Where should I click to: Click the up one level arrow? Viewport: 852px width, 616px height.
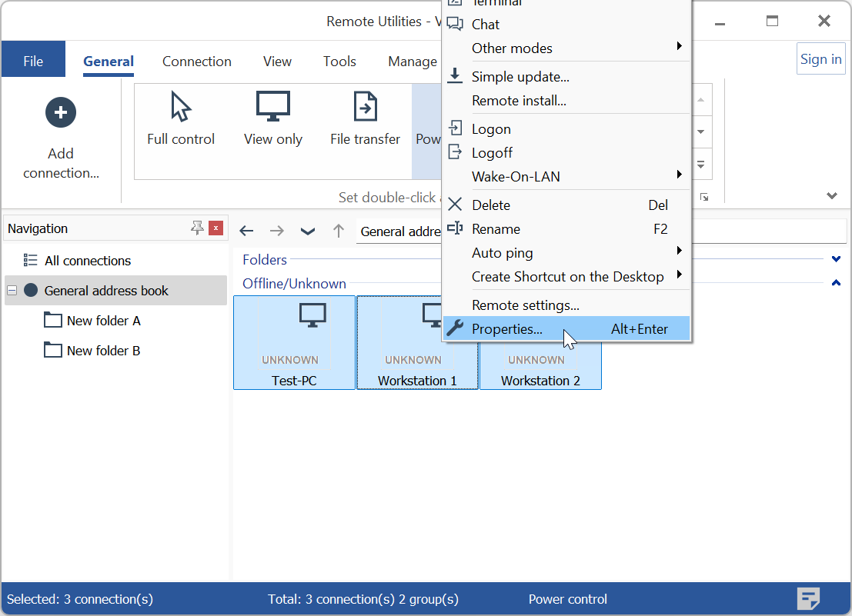click(x=338, y=231)
